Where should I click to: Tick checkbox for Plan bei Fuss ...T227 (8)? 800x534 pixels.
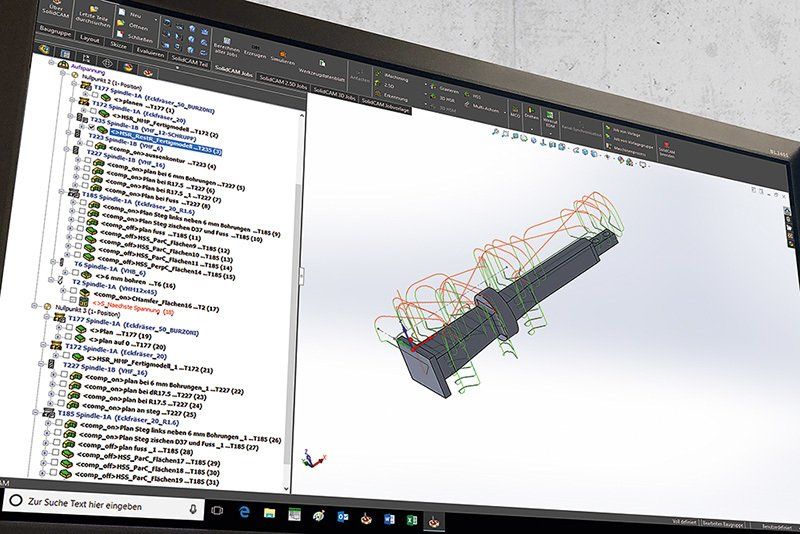click(85, 185)
